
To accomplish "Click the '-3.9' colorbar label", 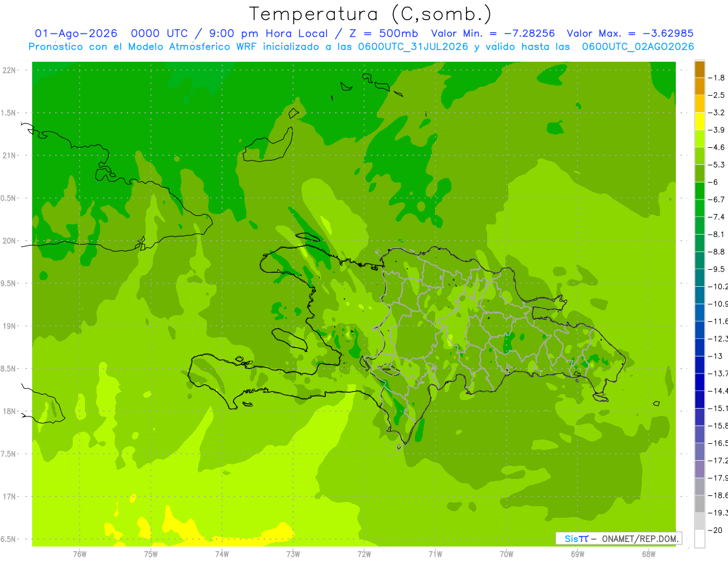I will [718, 130].
